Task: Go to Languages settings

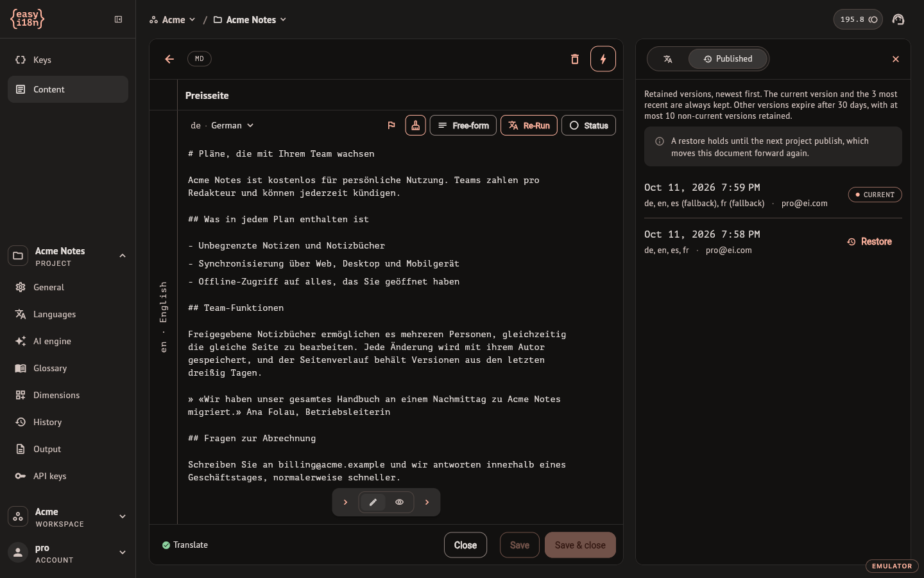Action: (68, 314)
